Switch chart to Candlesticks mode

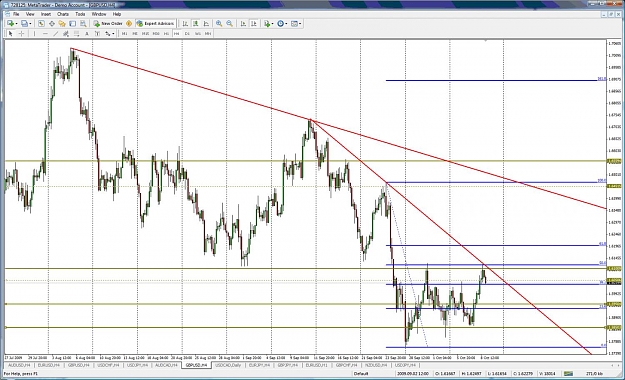click(x=196, y=24)
